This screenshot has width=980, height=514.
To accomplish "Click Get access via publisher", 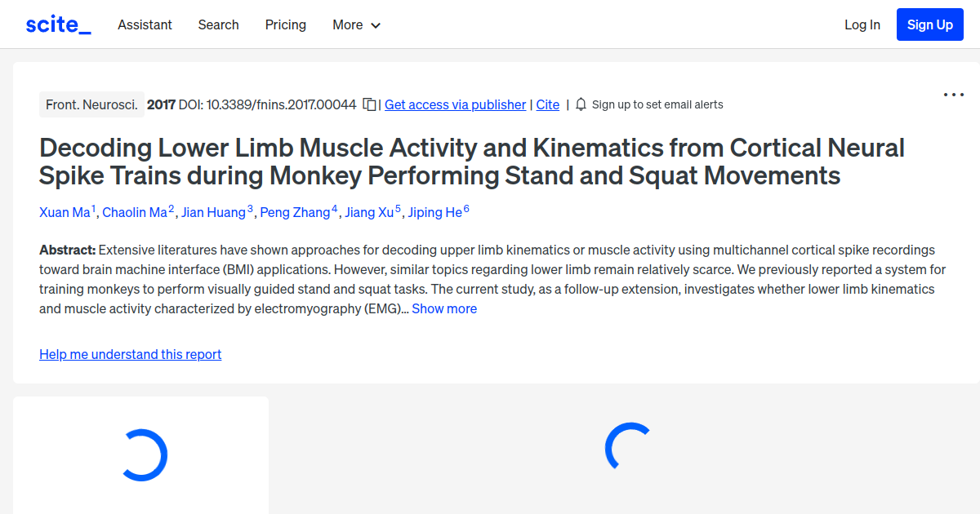I will [x=455, y=104].
